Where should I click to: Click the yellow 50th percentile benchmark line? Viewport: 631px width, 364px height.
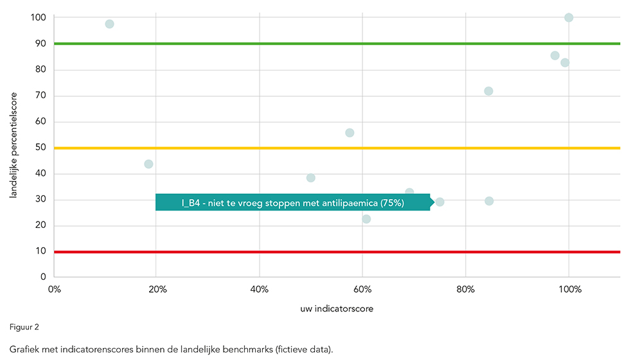tap(257, 148)
